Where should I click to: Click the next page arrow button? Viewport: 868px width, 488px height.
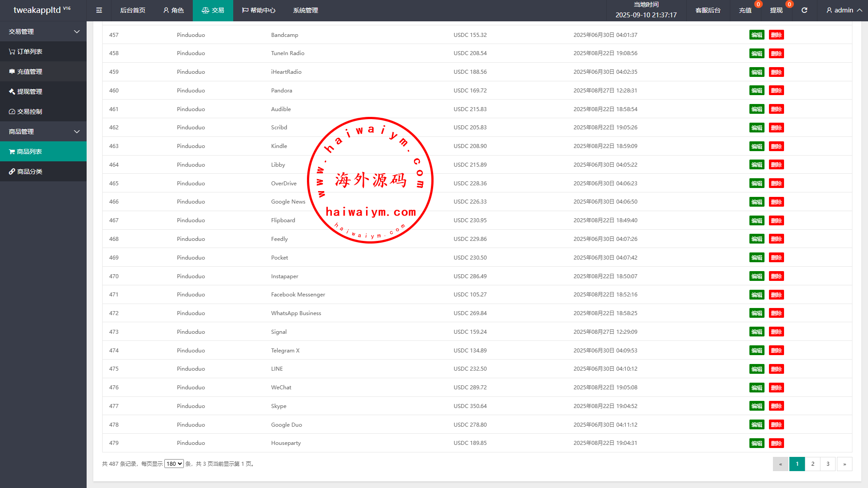[844, 464]
